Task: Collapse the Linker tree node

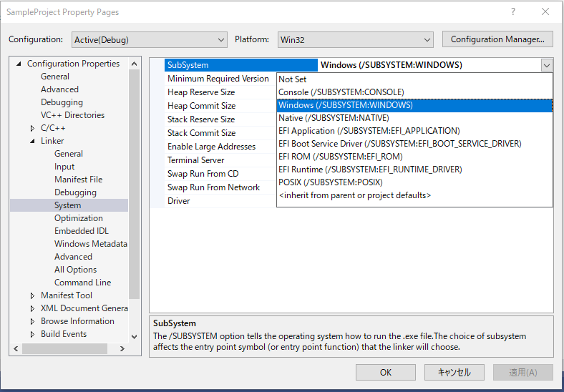Action: point(32,141)
